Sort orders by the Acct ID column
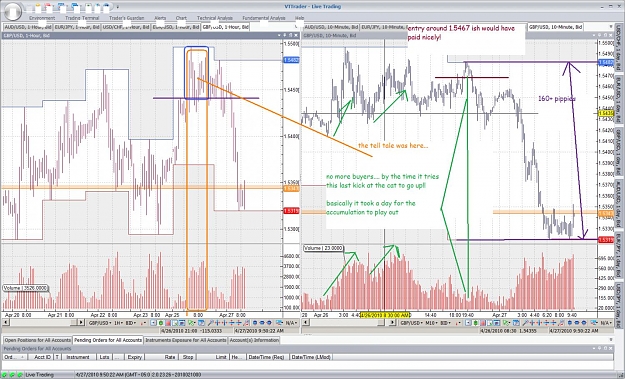 (41, 357)
